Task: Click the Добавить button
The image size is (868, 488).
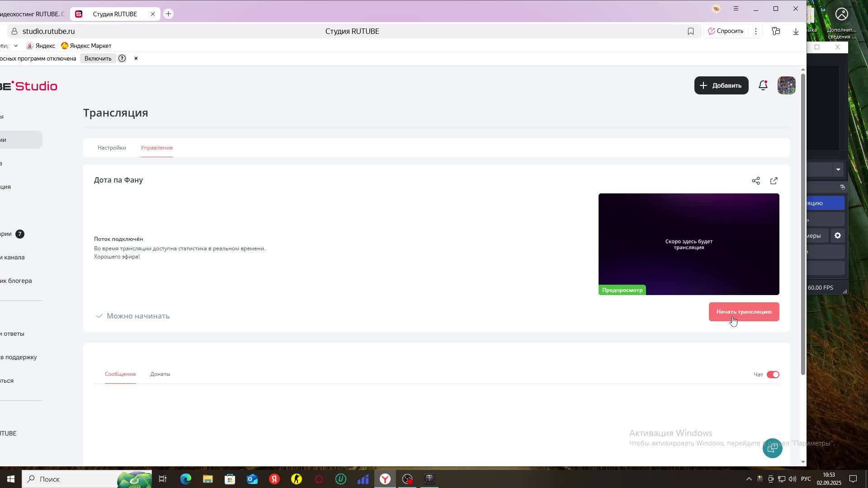Action: [722, 85]
